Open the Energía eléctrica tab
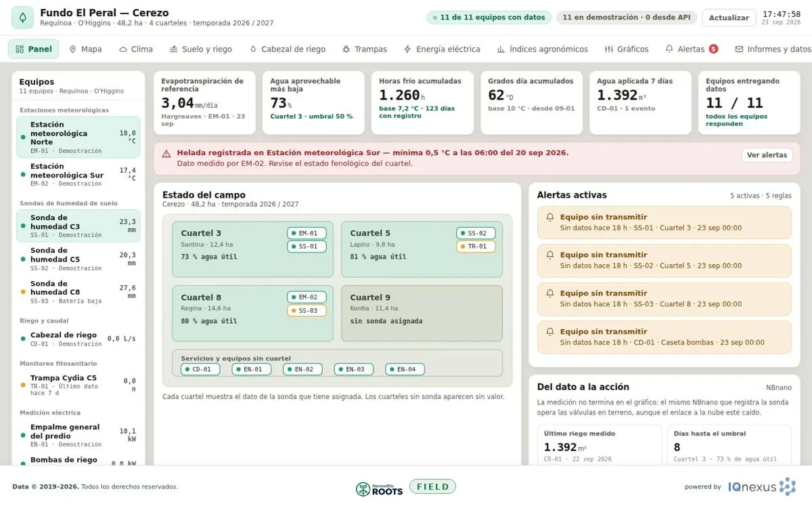Viewport: 812px width, 508px height. click(x=442, y=49)
